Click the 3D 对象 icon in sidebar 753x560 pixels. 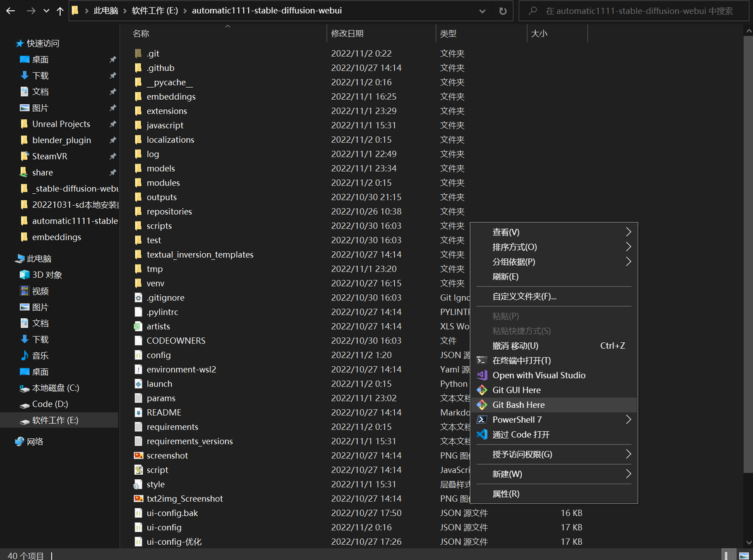[25, 275]
